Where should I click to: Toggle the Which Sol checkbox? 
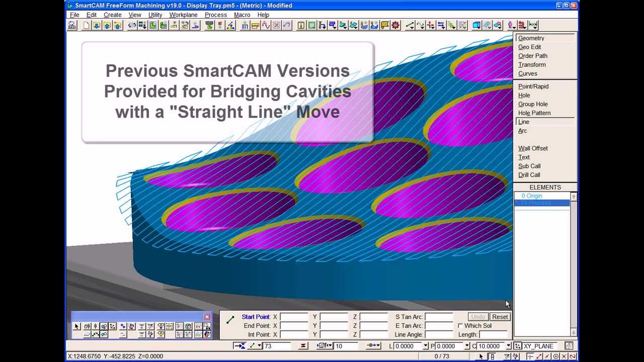(x=460, y=326)
